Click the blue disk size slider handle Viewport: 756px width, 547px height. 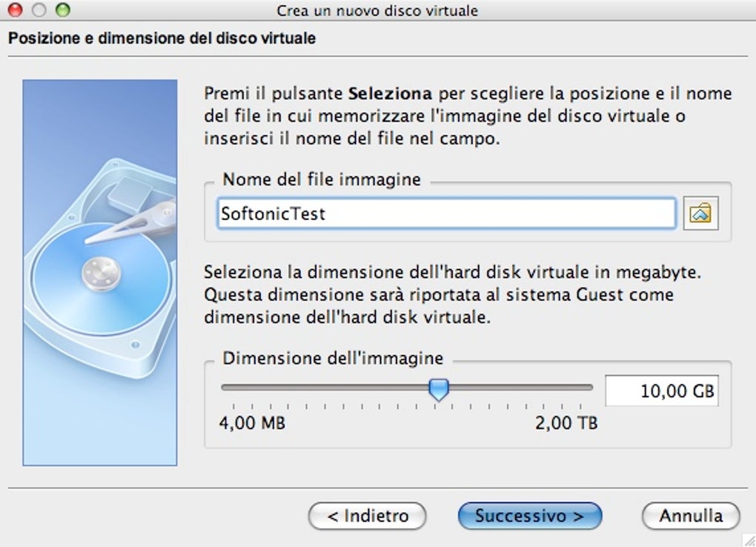coord(440,388)
